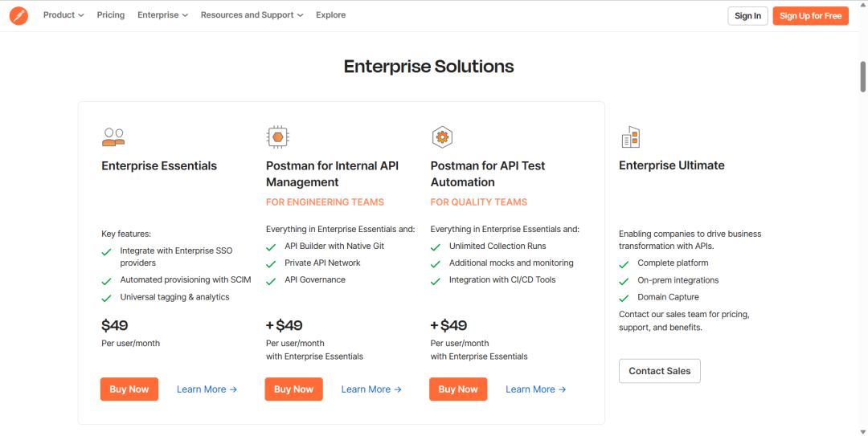Open Resources and Support dropdown
Screen dimensions: 868x436
pyautogui.click(x=252, y=15)
